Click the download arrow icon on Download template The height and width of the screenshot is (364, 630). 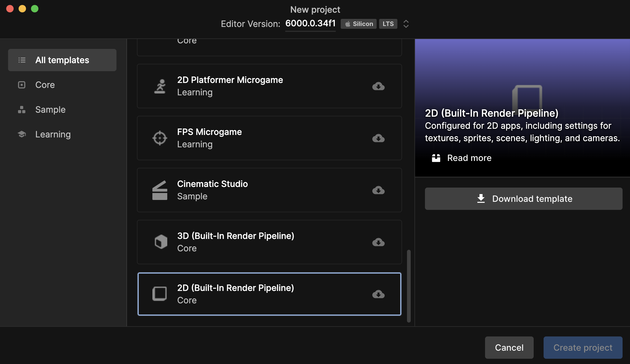point(481,198)
